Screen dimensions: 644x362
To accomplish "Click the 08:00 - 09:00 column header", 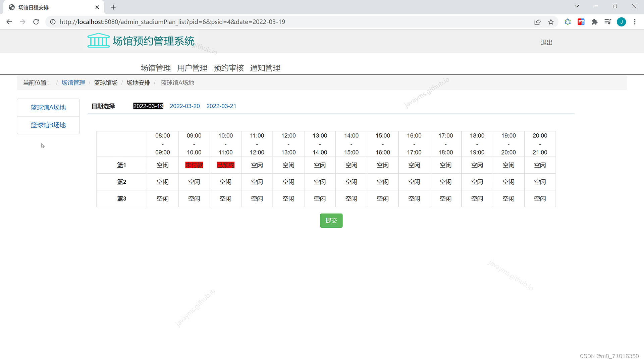I will [163, 144].
